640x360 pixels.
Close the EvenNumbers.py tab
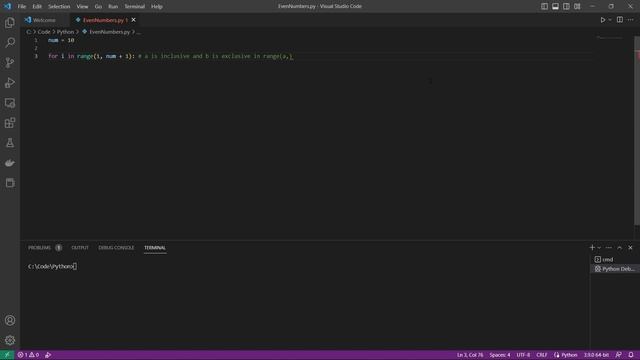tap(133, 20)
